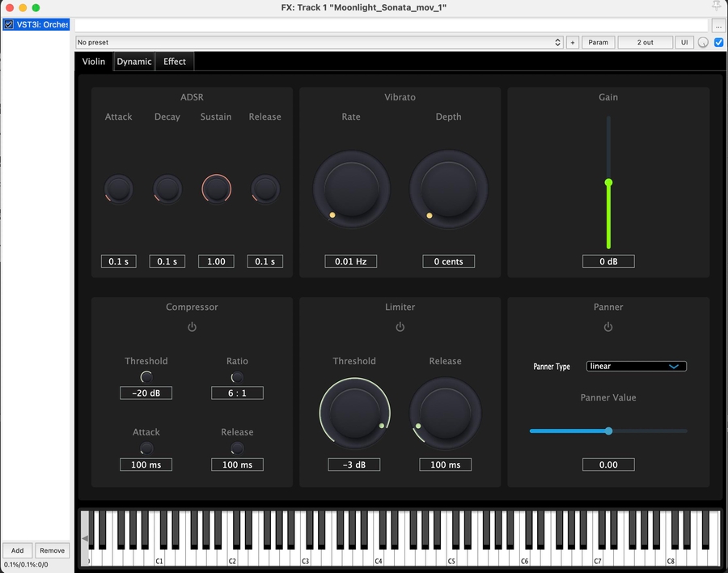Switch to the Dynamic tab
The image size is (728, 573).
point(133,62)
